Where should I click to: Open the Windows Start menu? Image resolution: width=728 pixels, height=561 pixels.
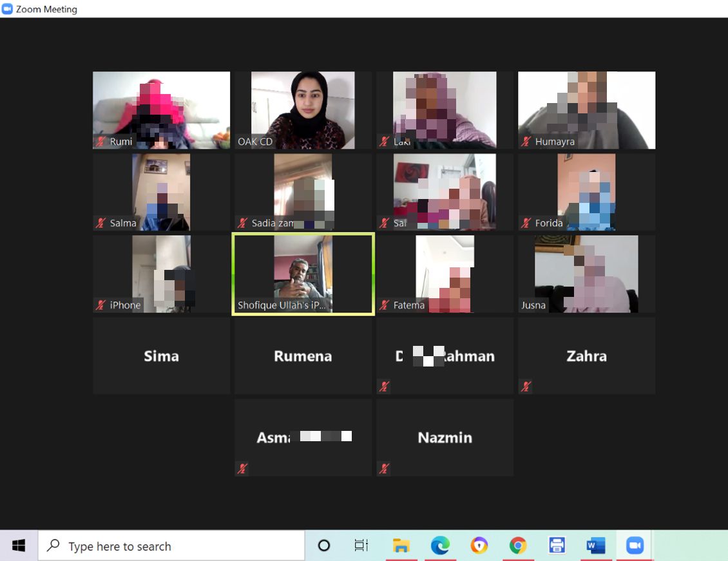[x=19, y=546]
